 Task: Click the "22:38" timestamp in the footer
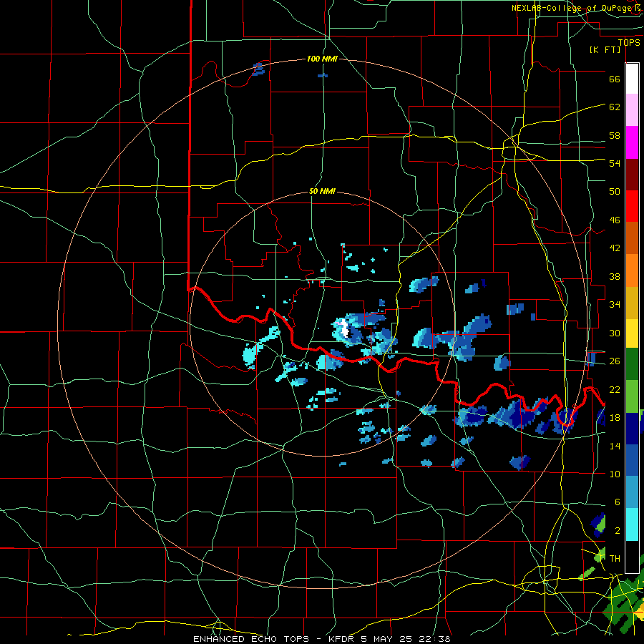pos(434,639)
